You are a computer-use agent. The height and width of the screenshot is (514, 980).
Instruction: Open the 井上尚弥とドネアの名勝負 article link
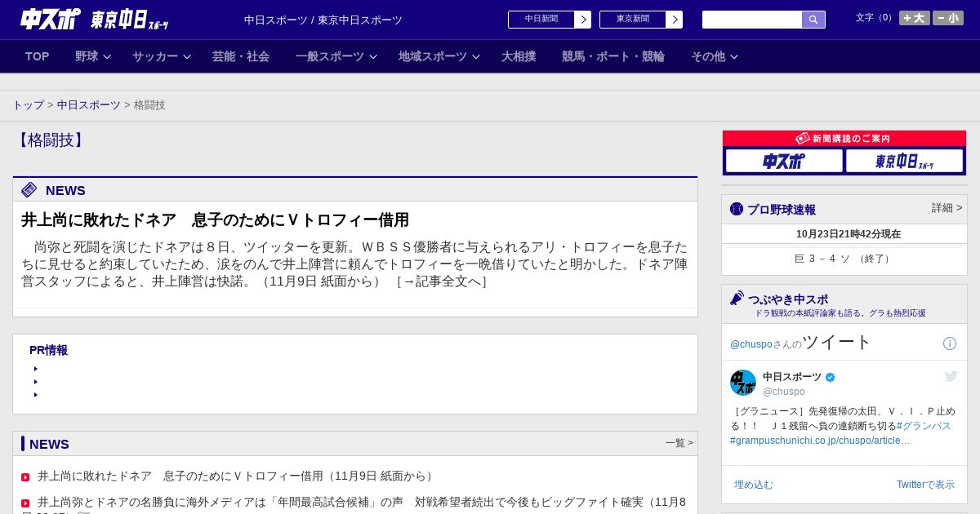click(362, 502)
